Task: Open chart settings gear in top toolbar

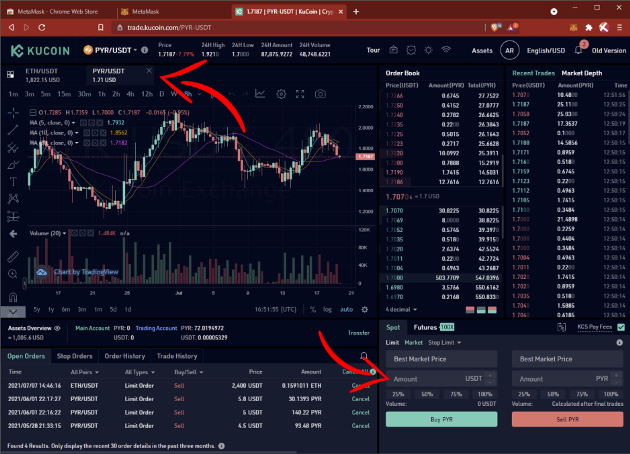Action: click(x=281, y=94)
